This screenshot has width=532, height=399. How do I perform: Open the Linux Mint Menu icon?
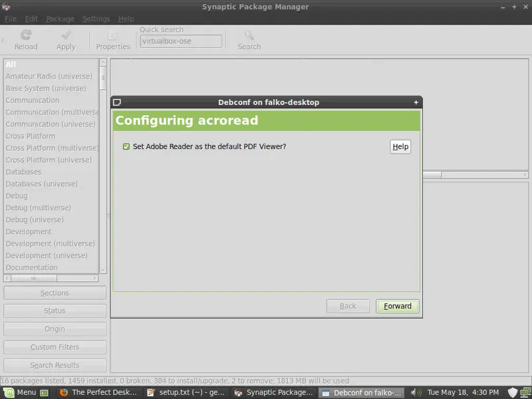coord(9,392)
